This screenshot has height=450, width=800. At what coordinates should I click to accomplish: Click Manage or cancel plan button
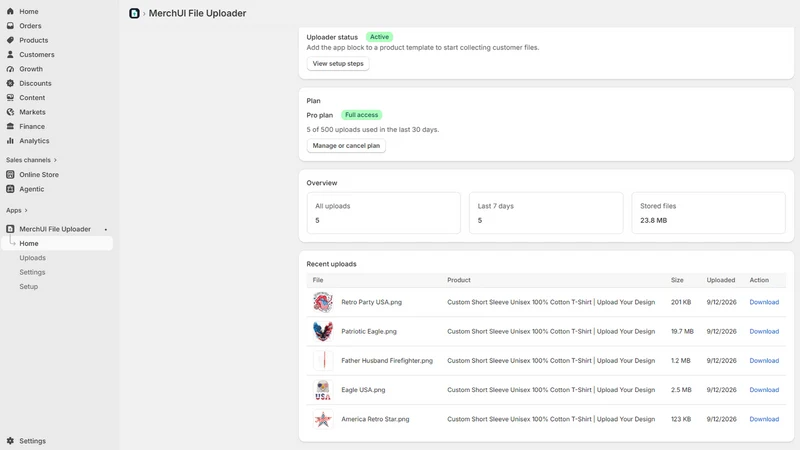346,145
